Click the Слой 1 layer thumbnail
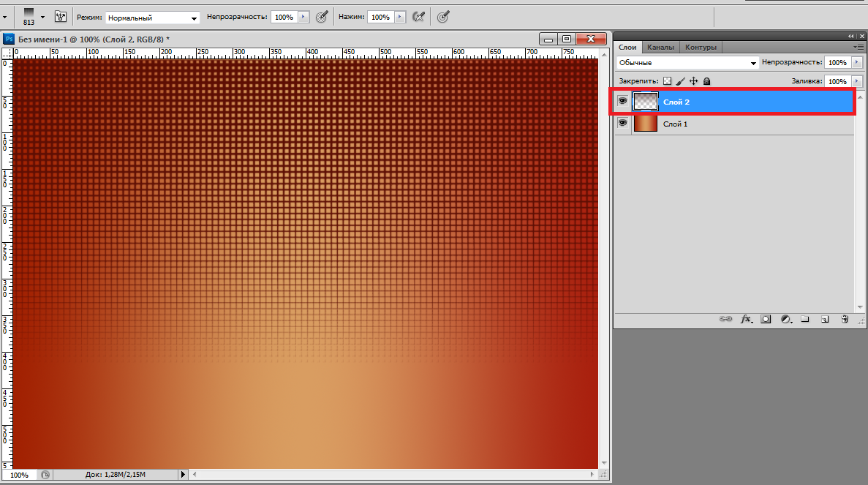The image size is (868, 485). click(x=646, y=124)
